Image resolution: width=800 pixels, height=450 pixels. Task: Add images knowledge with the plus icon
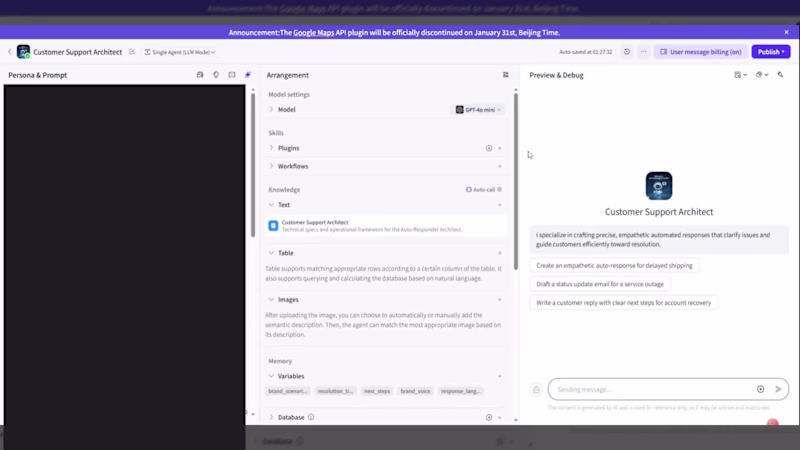500,299
